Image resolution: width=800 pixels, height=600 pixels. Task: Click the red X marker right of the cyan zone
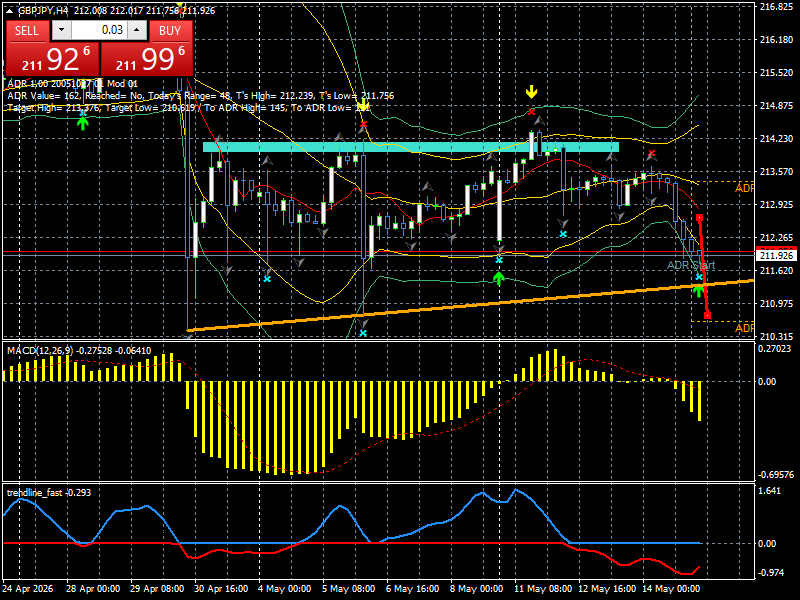coord(652,153)
